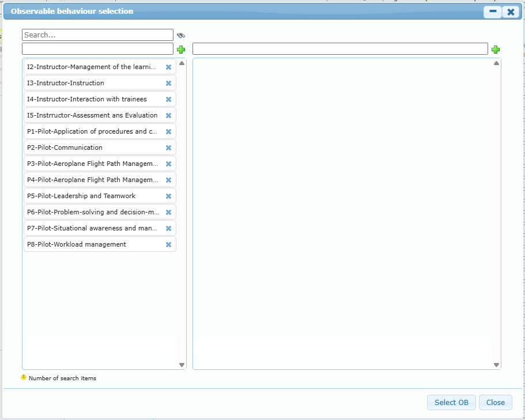Select I4-Instructor-Interaction with trainees row
The height and width of the screenshot is (420, 525).
pos(100,99)
